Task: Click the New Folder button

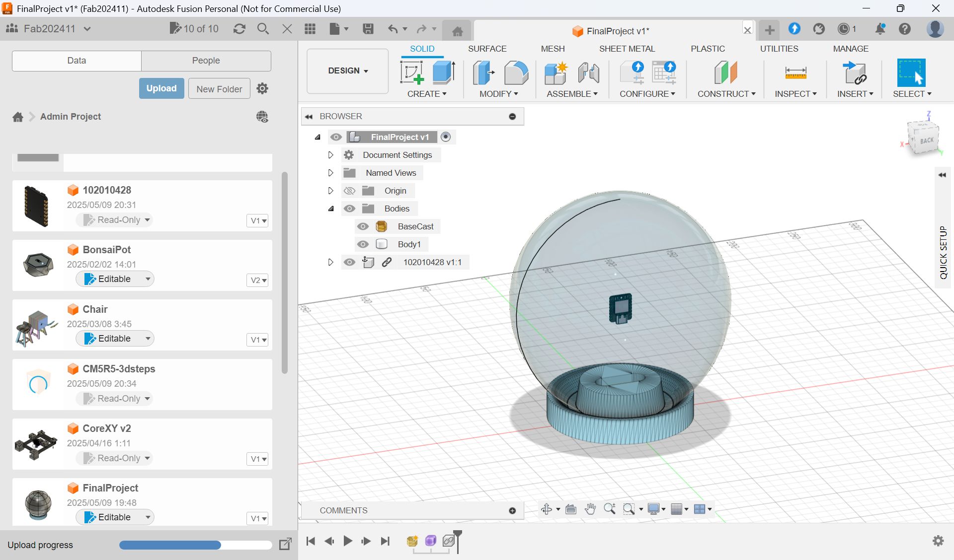Action: (x=219, y=89)
